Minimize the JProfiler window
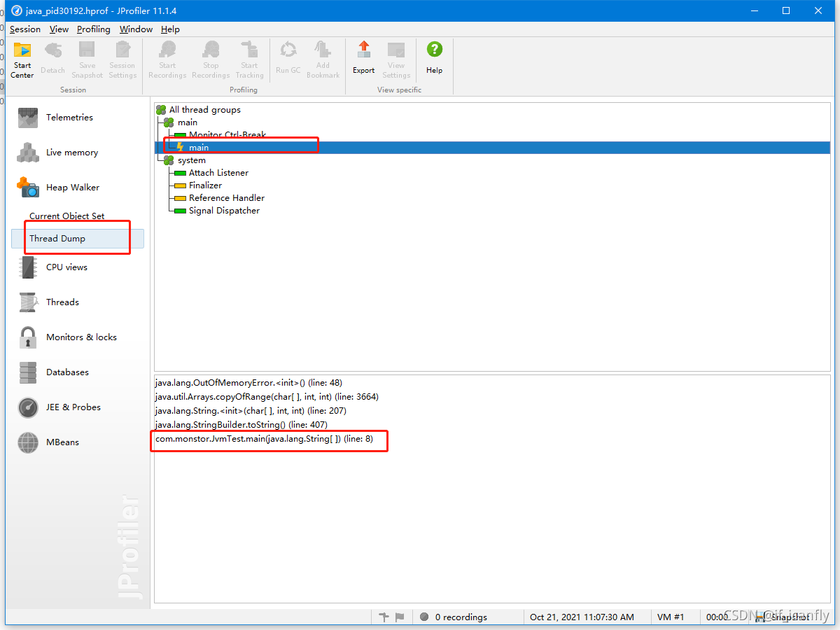Viewport: 840px width, 630px height. coord(754,10)
